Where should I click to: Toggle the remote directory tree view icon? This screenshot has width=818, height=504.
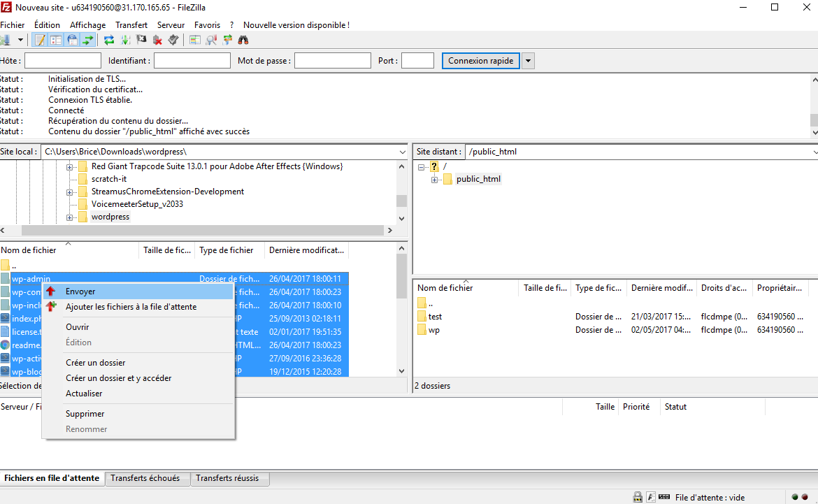73,40
